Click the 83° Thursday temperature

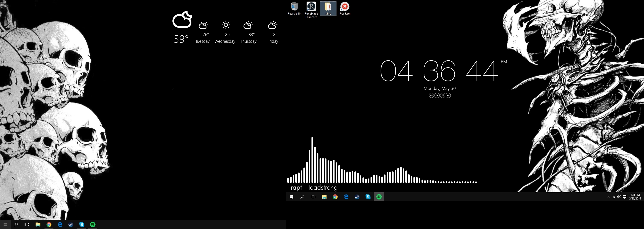point(252,34)
